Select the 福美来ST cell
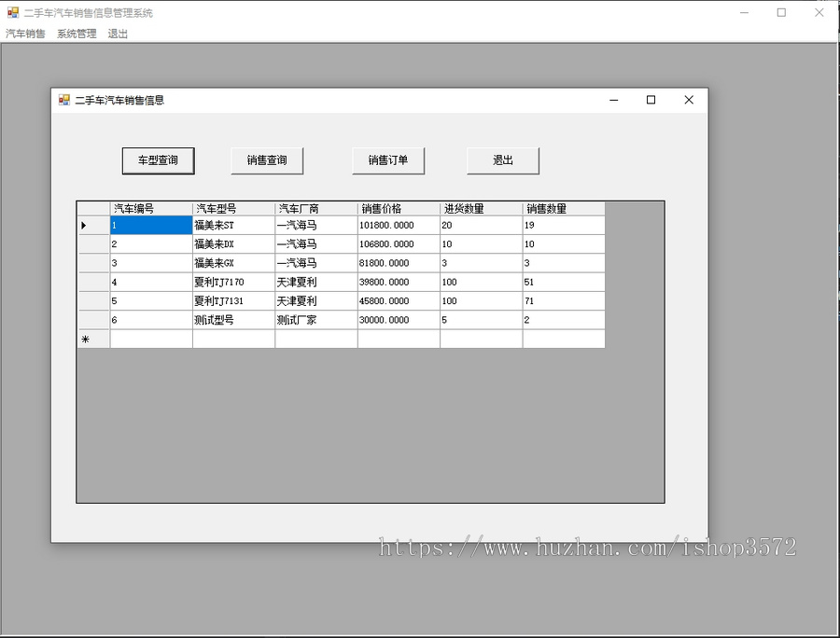 pos(233,226)
